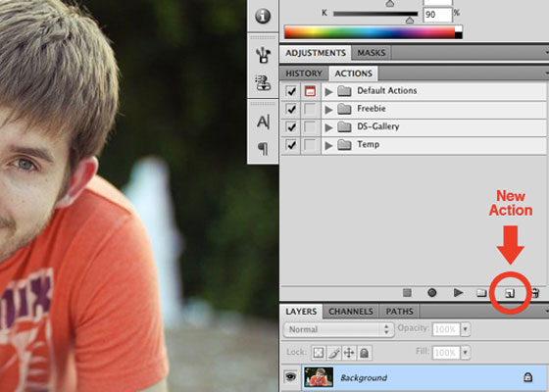Toggle lock transparent pixels icon

[x=319, y=353]
